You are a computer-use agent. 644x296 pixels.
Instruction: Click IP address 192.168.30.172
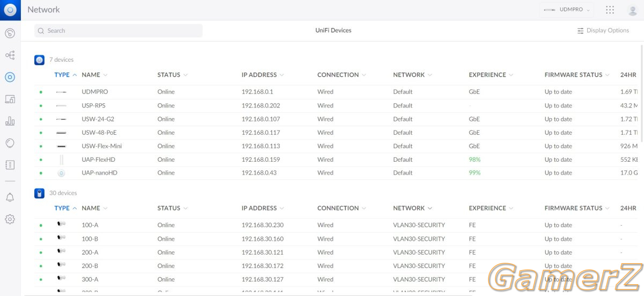[x=262, y=266]
